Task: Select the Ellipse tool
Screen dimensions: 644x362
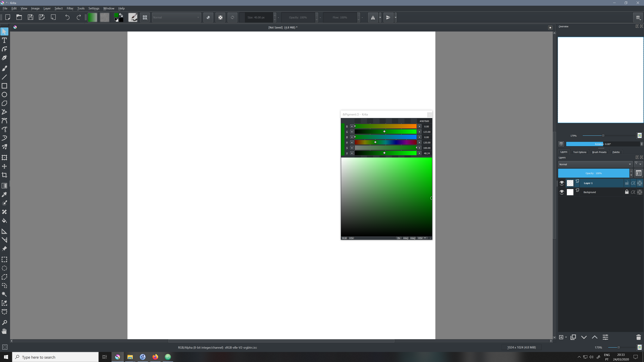Action: click(x=4, y=94)
